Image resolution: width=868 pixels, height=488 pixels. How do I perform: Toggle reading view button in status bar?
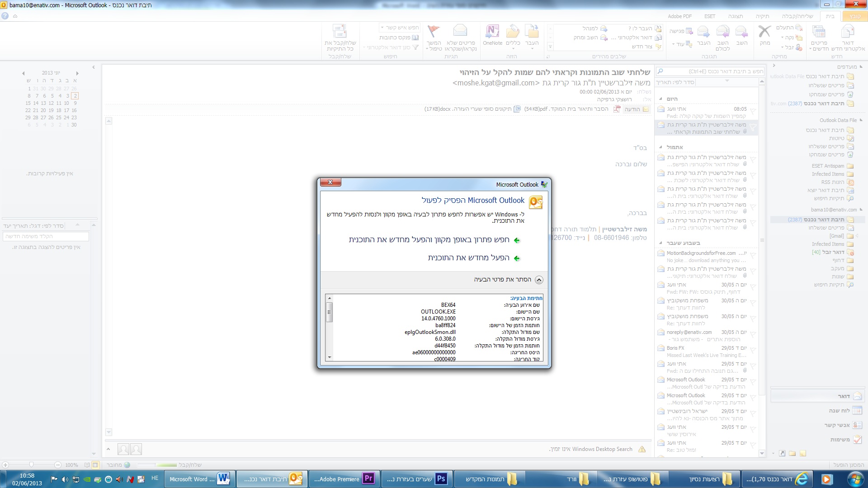pyautogui.click(x=87, y=465)
